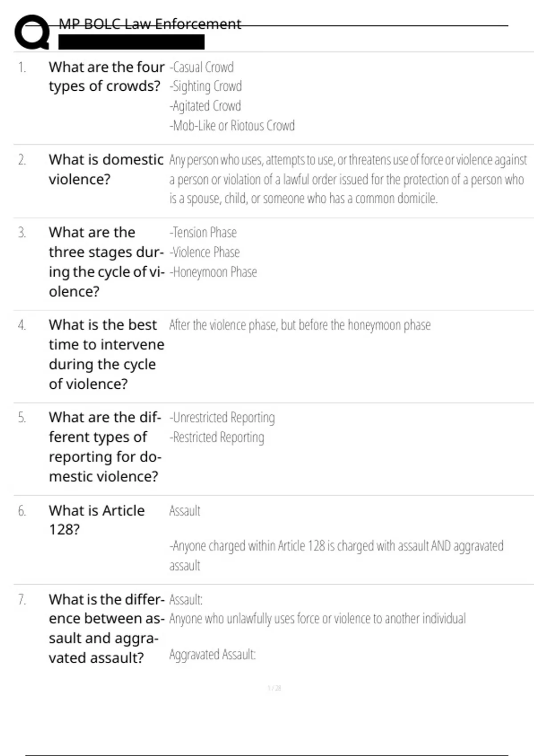Select question 4 about the best time to intervene
Image resolution: width=534 pixels, height=756 pixels.
coord(107,354)
